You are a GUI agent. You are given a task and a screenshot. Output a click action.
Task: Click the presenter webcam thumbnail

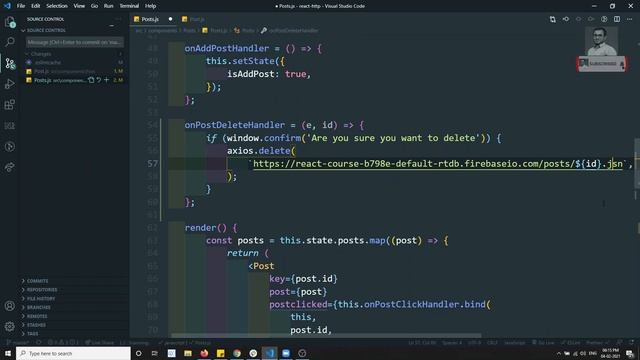[602, 42]
